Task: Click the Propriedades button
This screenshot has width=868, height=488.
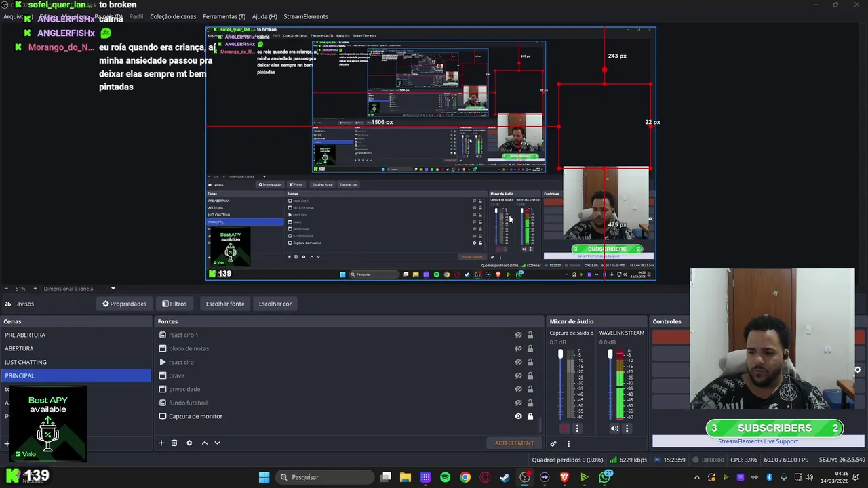Action: [x=124, y=304]
